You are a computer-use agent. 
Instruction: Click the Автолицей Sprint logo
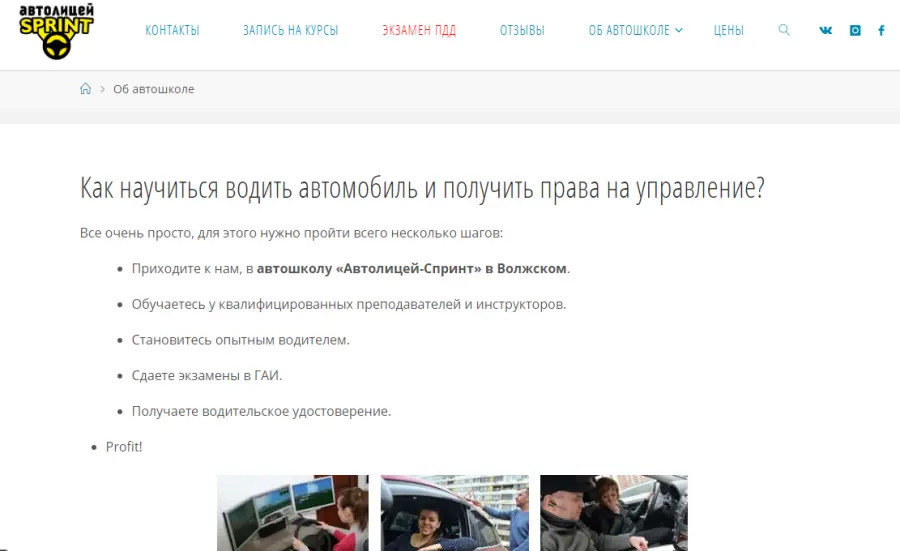click(x=56, y=30)
